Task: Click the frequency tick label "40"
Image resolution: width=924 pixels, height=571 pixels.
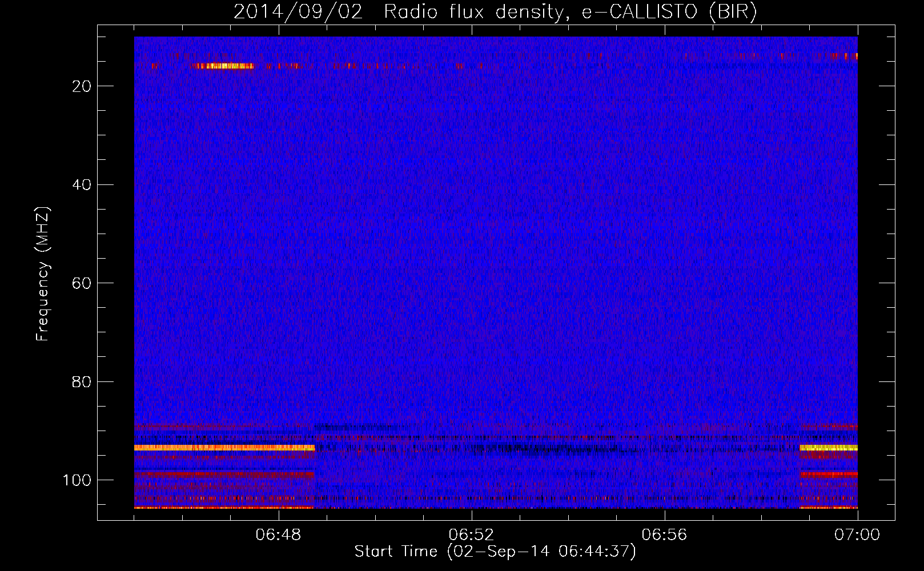Action: click(x=82, y=185)
